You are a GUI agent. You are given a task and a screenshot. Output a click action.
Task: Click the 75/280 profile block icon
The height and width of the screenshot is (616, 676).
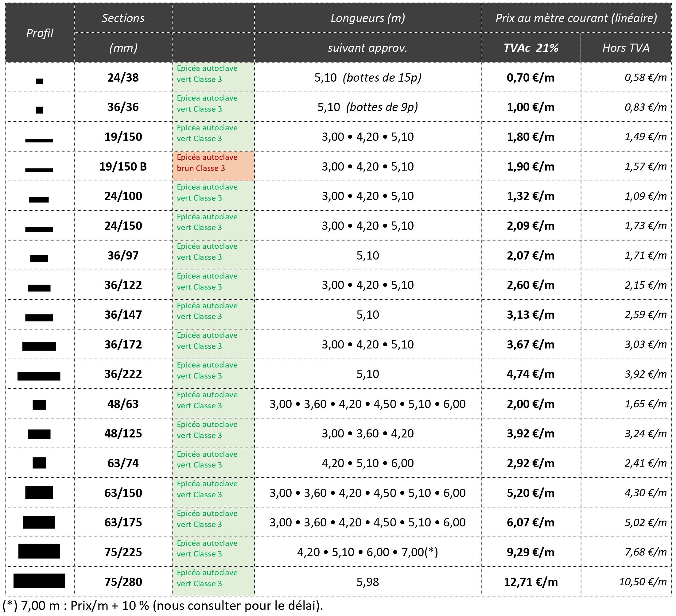[39, 581]
